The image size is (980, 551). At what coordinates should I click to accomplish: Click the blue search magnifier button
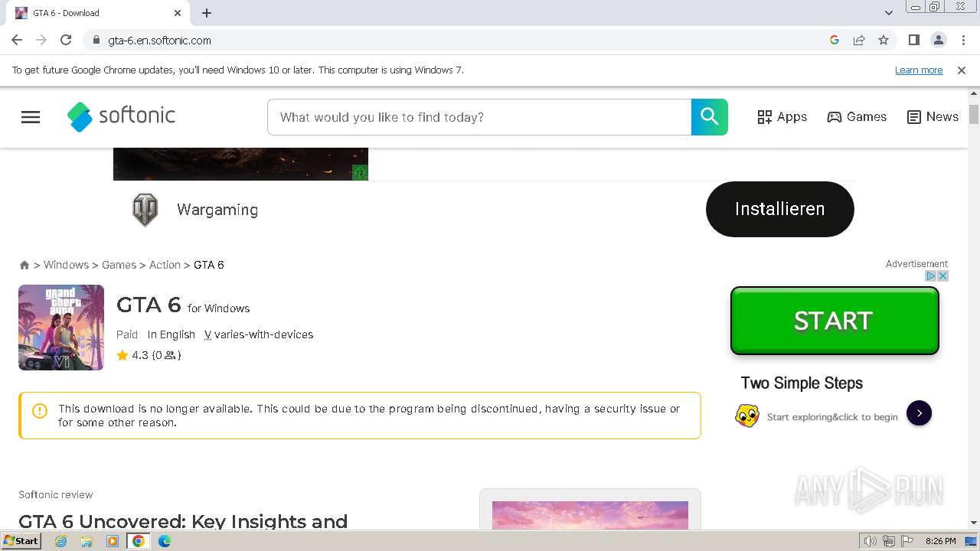point(710,117)
